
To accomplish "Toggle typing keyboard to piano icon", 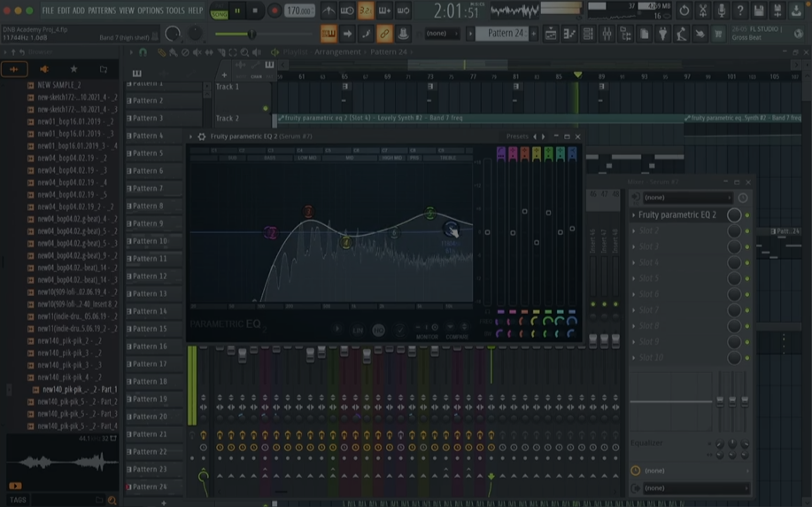I will (329, 35).
